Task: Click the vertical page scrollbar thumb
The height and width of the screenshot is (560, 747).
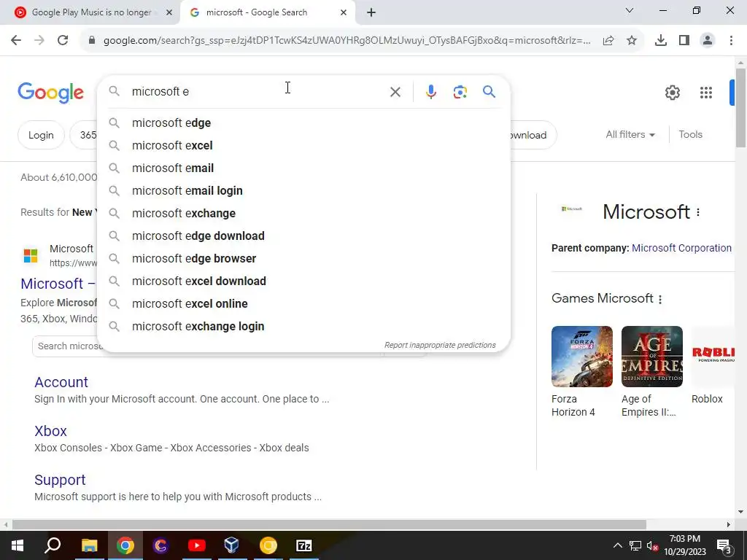Action: tap(740, 108)
